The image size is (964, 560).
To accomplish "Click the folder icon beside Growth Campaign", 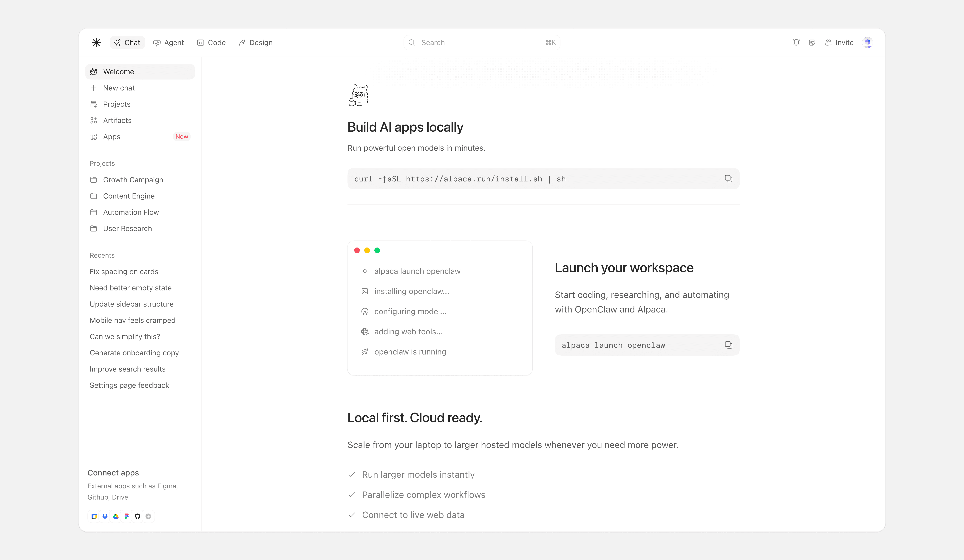I will (x=93, y=180).
